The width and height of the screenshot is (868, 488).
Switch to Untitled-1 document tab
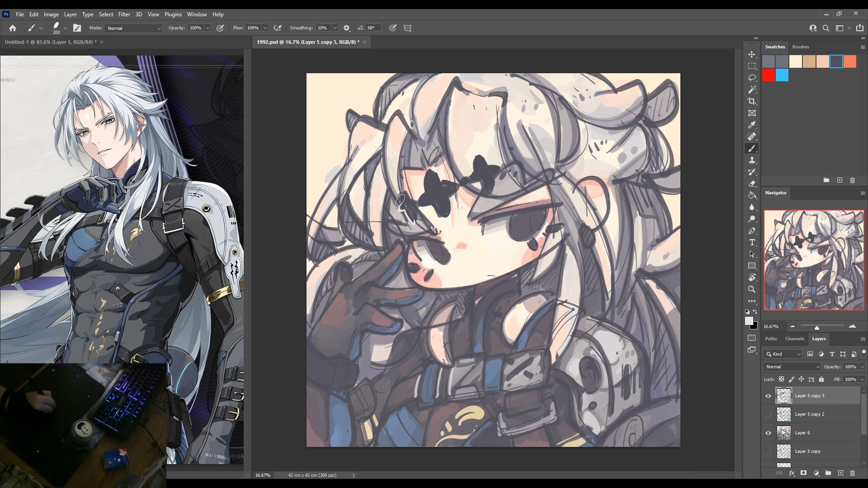click(x=51, y=42)
